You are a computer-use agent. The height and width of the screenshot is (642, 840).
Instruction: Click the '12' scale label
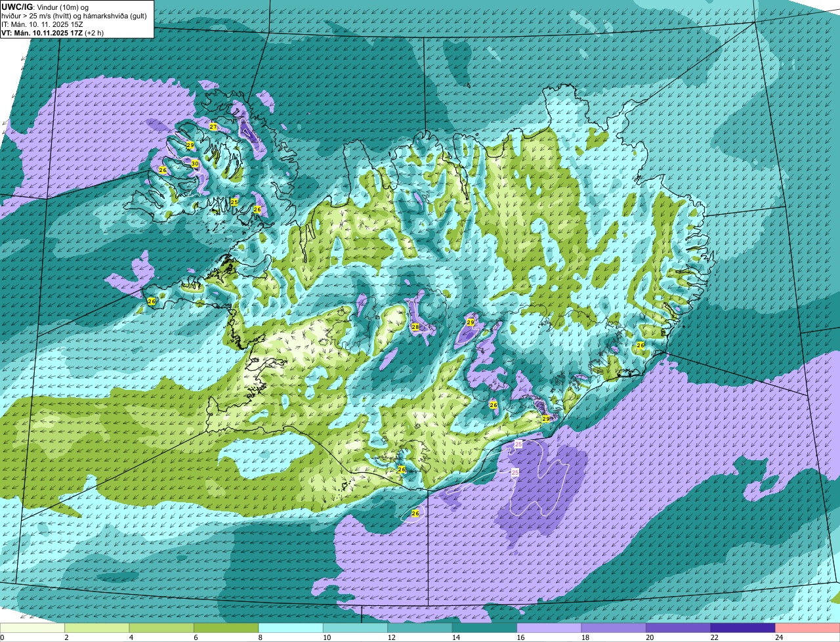pos(391,637)
